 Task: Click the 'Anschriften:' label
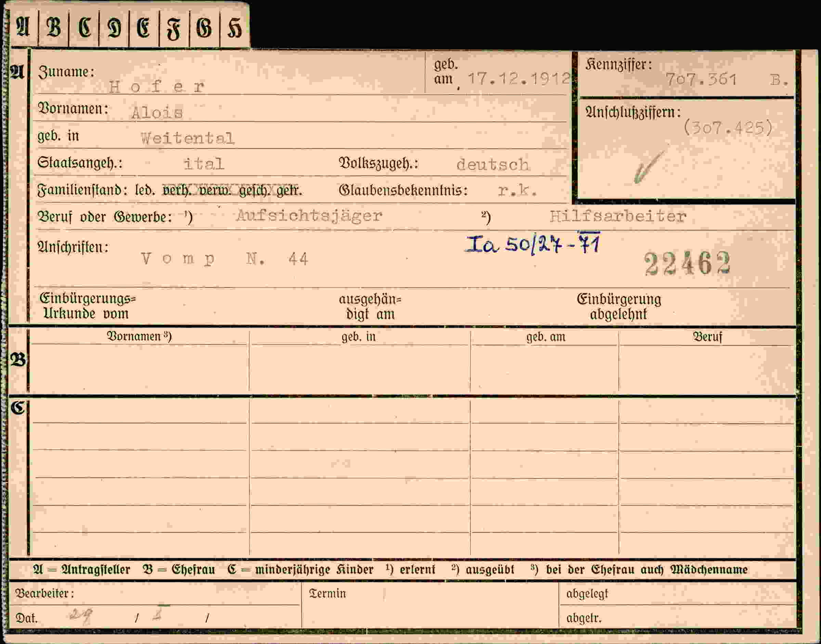point(73,247)
